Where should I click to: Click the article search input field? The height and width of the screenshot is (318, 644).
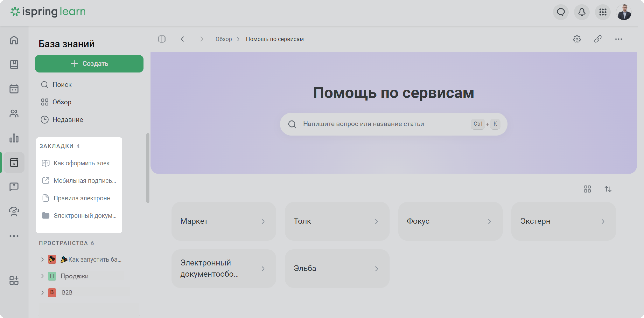pos(394,124)
